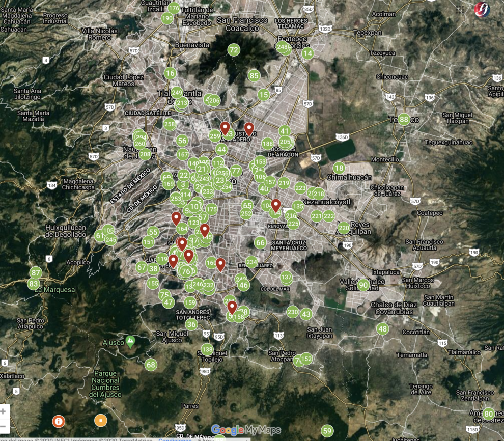Click green marker 18 above Chimalhuacán
This screenshot has width=504, height=441.
tap(339, 168)
